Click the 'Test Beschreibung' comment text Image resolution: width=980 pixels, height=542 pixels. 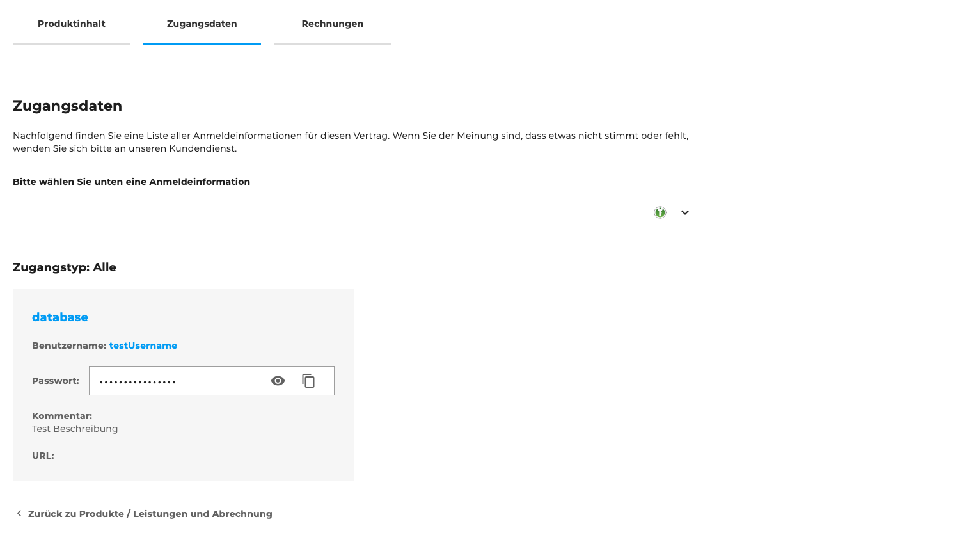[x=75, y=429]
